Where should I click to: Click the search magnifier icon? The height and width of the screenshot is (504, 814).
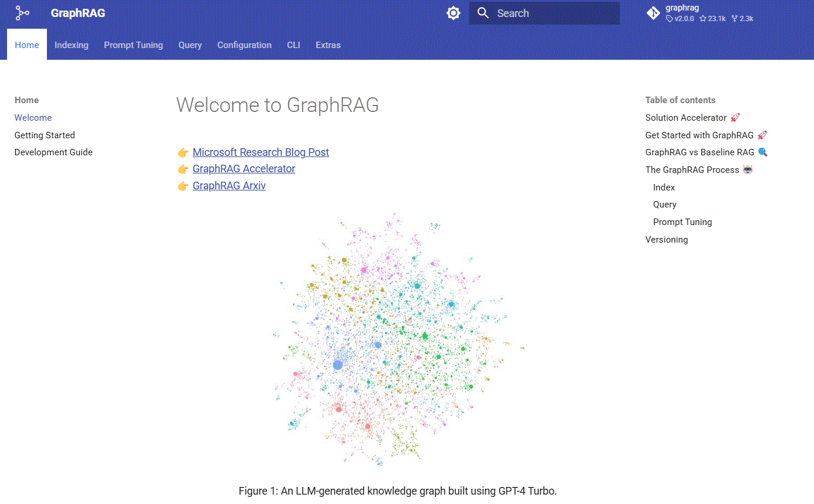click(x=483, y=13)
